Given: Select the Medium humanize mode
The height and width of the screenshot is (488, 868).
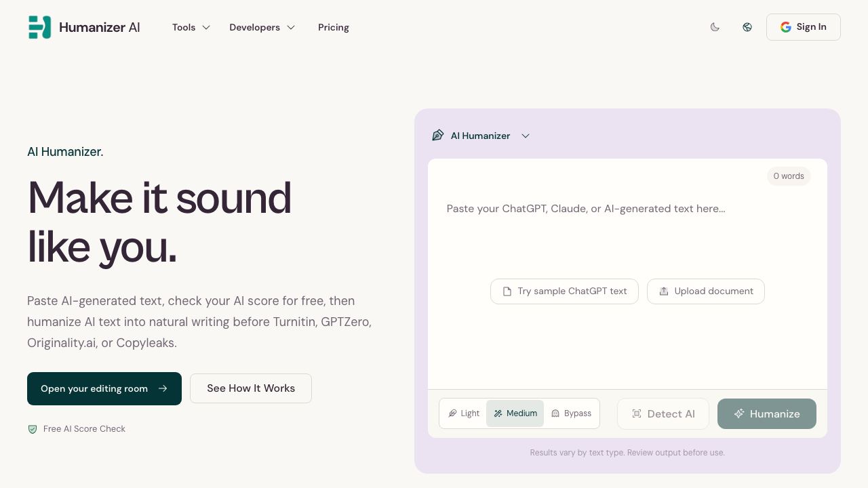Looking at the screenshot, I should tap(515, 413).
